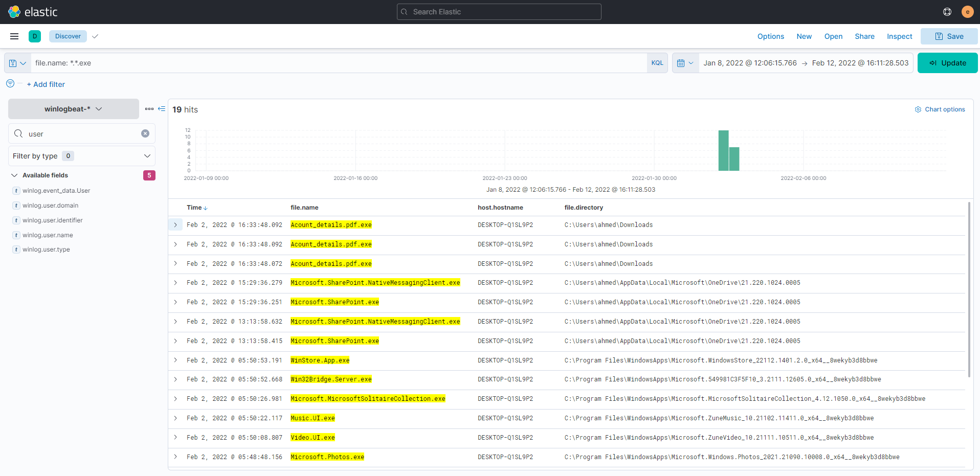This screenshot has height=476, width=980.
Task: Open the saved query menu icon
Action: pyautogui.click(x=17, y=63)
